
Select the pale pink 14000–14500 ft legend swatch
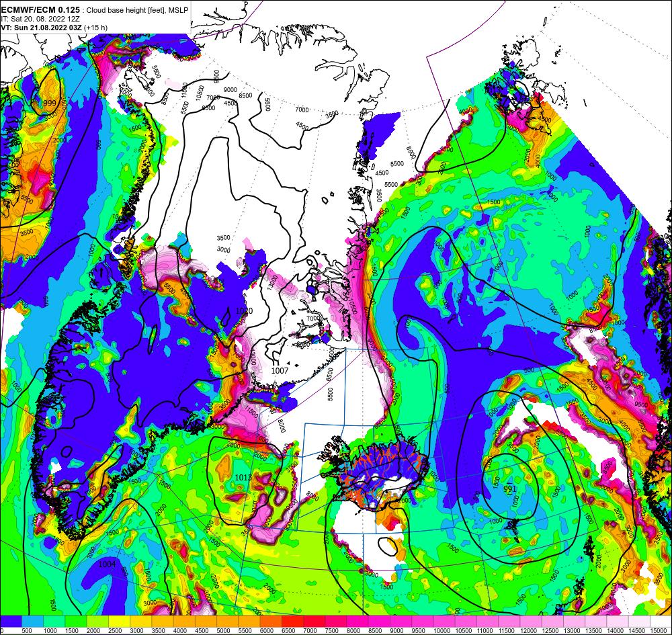coord(618,622)
